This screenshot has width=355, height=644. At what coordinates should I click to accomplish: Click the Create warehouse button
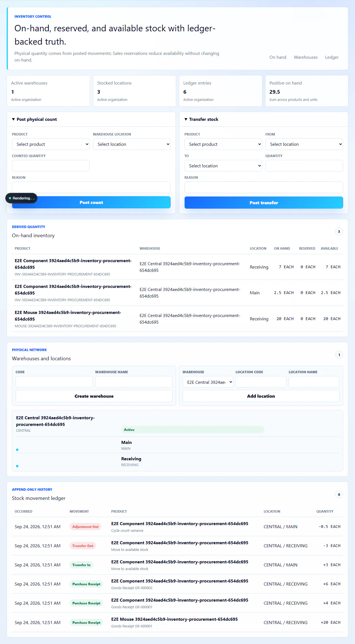(94, 396)
